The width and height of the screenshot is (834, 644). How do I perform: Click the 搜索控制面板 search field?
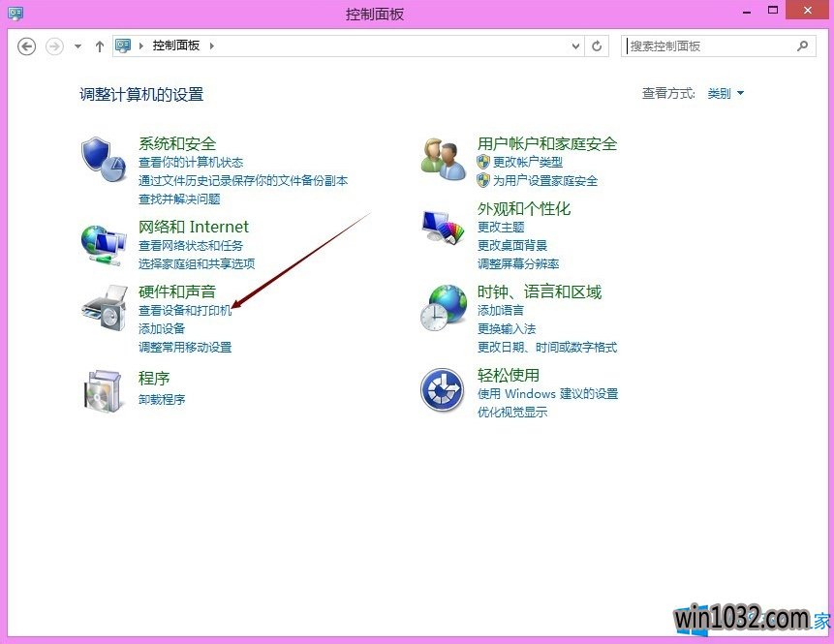click(x=711, y=46)
